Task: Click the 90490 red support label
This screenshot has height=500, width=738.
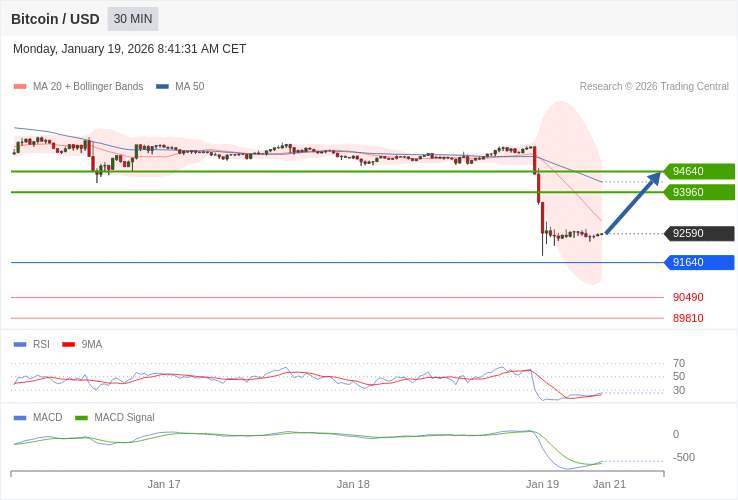Action: tap(688, 298)
